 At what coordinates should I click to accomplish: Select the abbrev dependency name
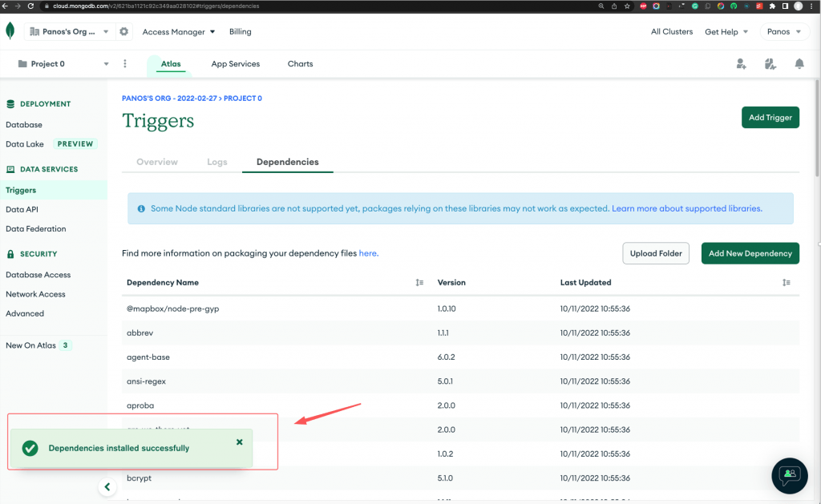pyautogui.click(x=140, y=333)
